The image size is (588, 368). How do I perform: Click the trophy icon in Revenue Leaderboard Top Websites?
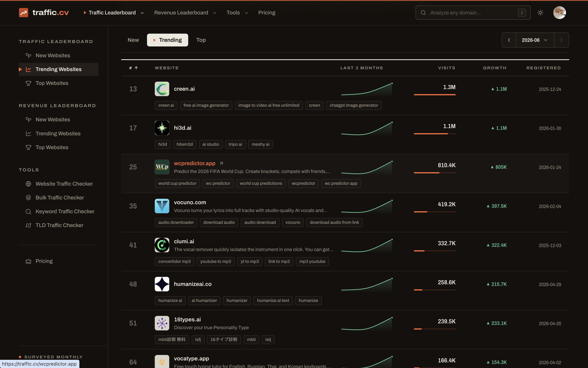(28, 148)
